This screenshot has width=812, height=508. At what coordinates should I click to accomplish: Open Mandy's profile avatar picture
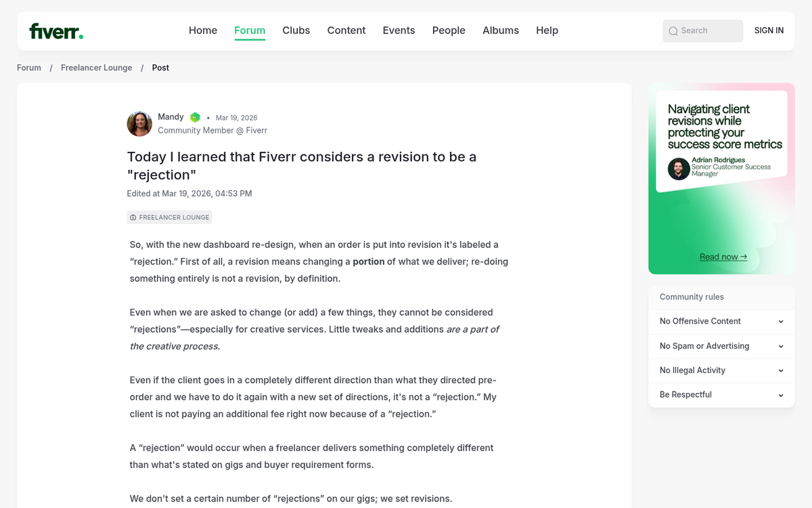tap(139, 123)
